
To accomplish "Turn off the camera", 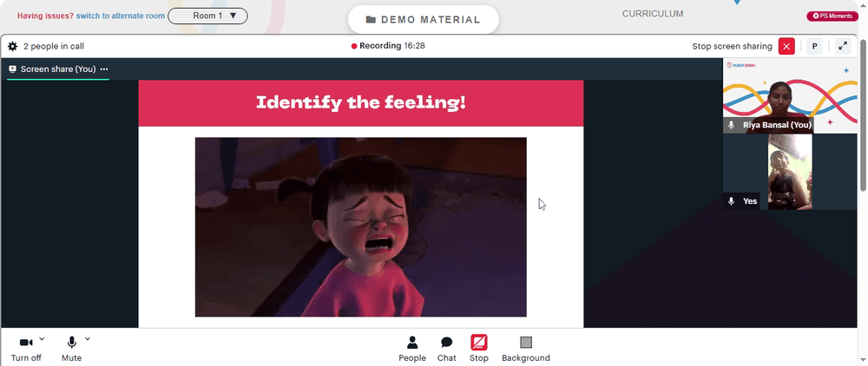I will coord(26,349).
